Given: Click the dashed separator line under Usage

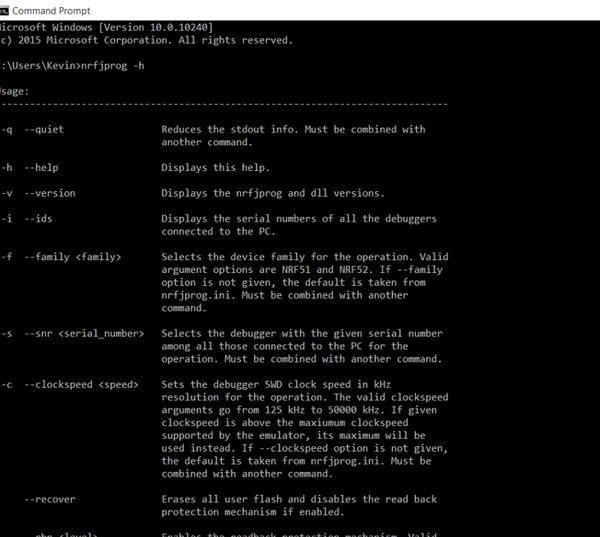Looking at the screenshot, I should (224, 104).
